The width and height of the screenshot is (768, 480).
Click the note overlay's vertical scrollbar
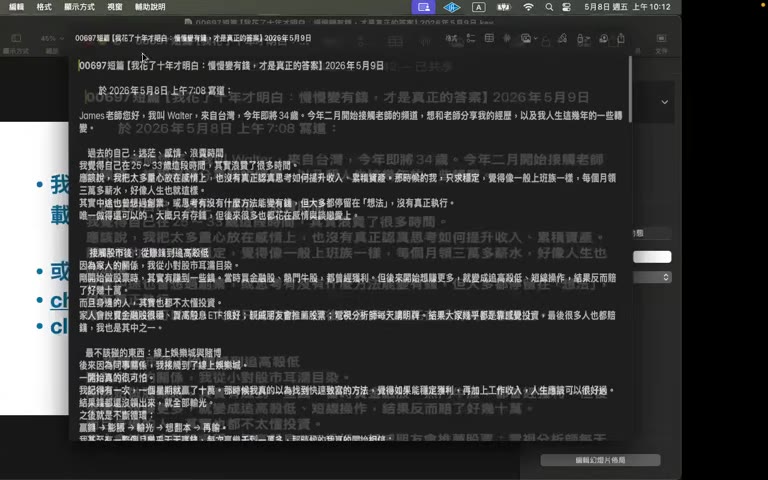630,89
